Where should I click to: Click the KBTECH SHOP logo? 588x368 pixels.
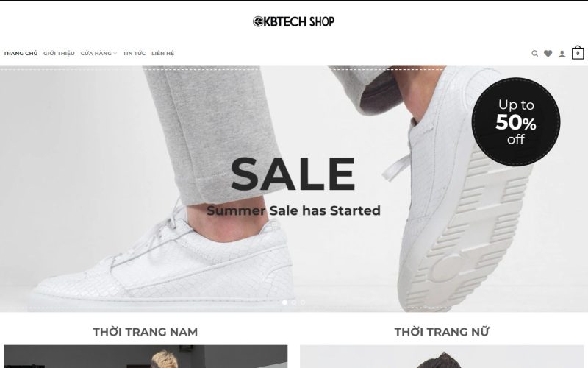coord(293,22)
